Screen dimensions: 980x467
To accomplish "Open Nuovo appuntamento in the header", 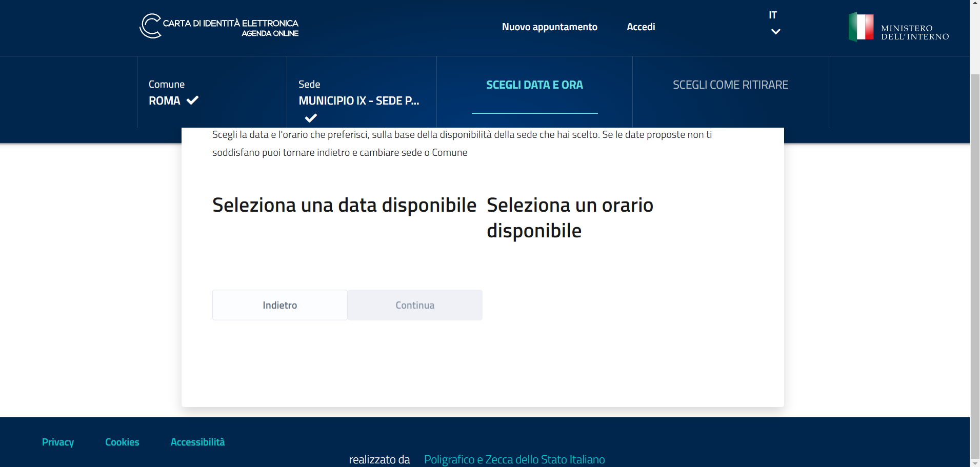I will [x=549, y=27].
